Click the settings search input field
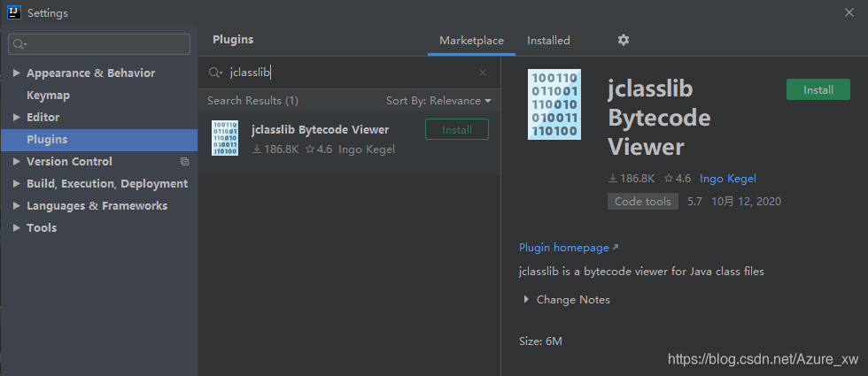The height and width of the screenshot is (376, 868). [x=99, y=44]
